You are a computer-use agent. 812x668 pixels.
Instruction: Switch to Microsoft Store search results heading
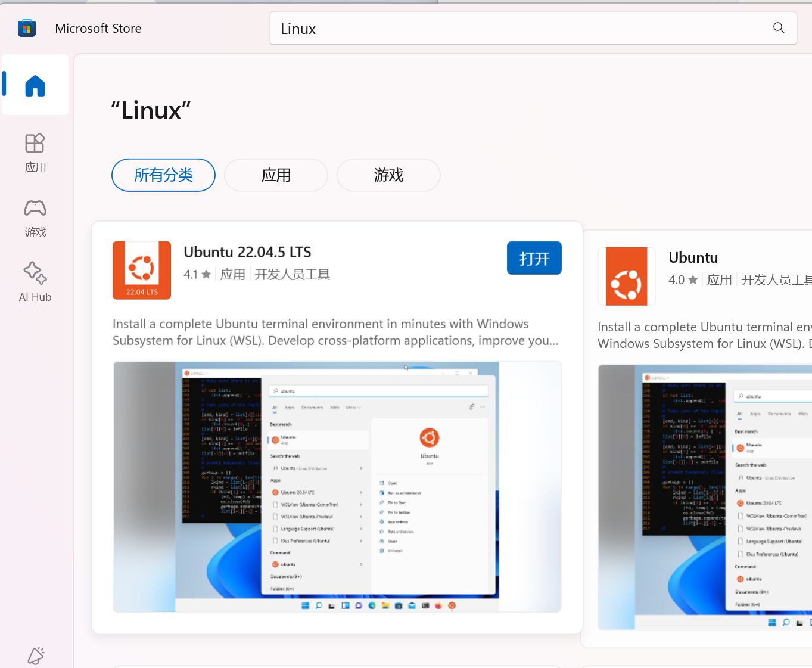(x=151, y=110)
